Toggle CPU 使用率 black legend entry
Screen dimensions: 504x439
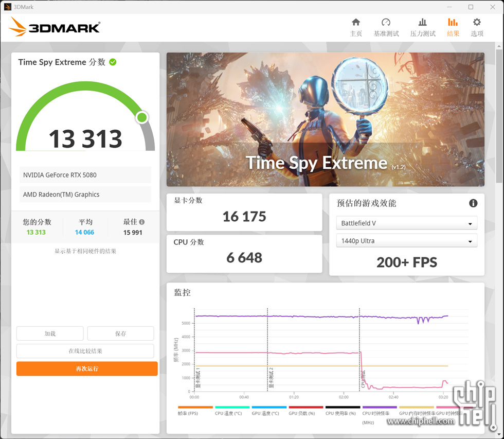[x=343, y=411]
